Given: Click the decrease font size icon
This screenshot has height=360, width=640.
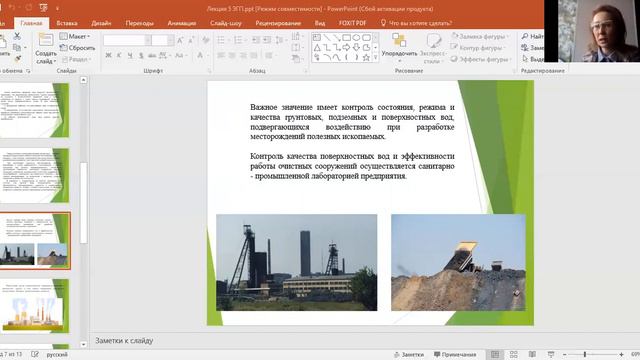Looking at the screenshot, I should tap(191, 40).
